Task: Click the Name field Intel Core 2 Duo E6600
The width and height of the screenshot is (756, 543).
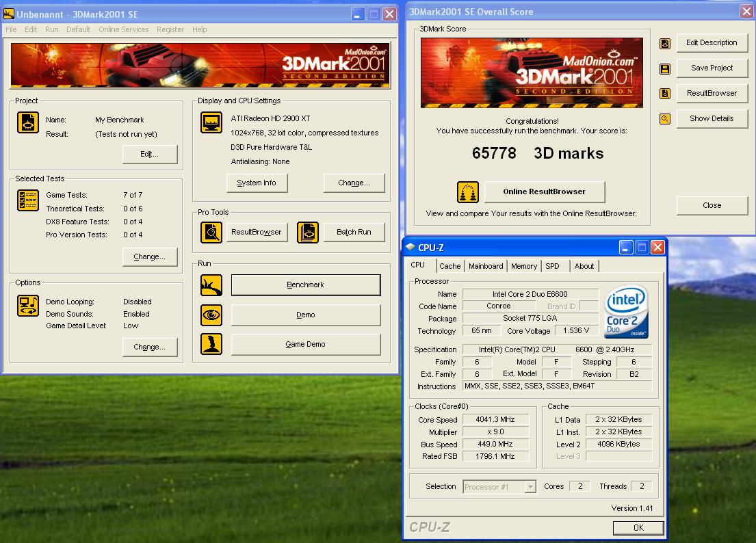Action: (530, 294)
